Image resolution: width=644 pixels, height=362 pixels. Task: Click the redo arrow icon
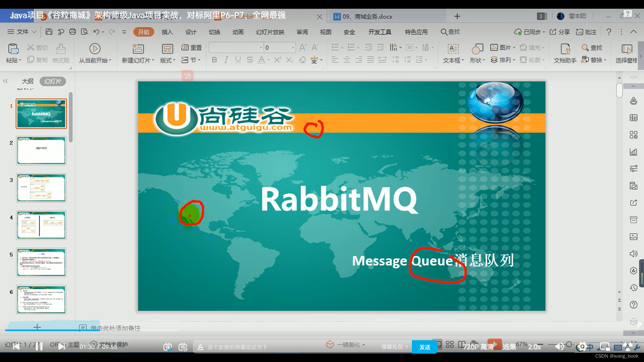112,32
